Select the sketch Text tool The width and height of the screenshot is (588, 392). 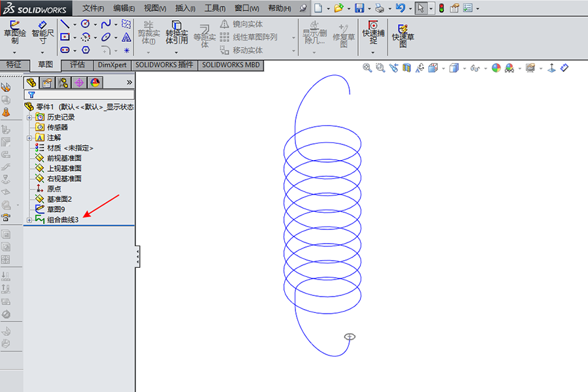(x=126, y=37)
